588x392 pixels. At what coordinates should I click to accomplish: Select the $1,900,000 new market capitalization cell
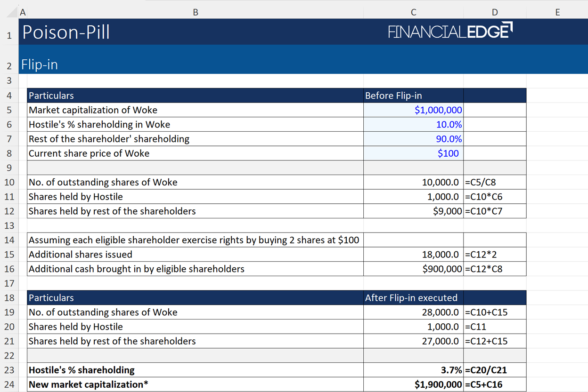tap(413, 384)
